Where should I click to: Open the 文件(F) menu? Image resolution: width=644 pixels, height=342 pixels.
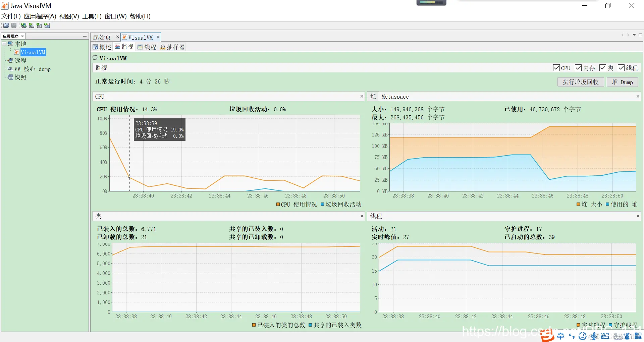(x=11, y=16)
